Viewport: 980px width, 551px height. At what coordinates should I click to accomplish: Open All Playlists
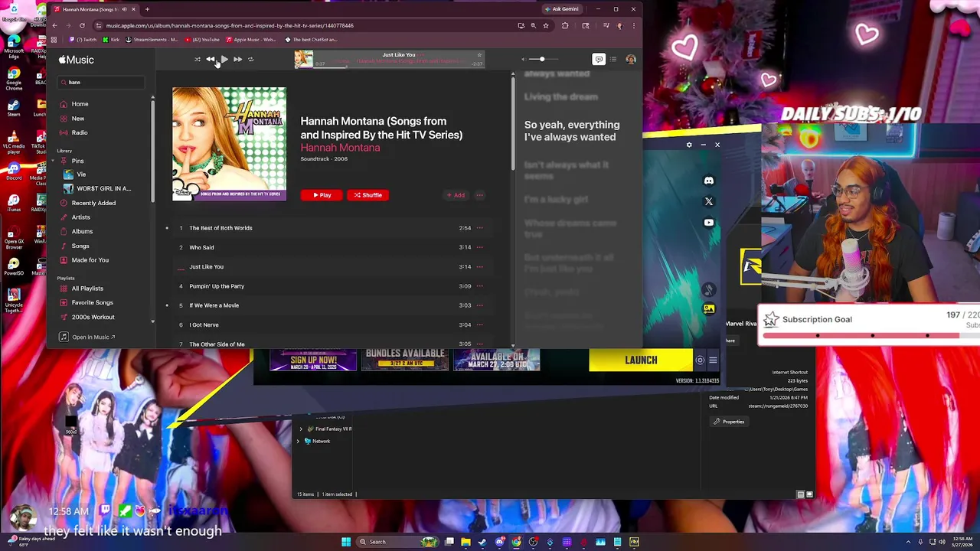[87, 289]
